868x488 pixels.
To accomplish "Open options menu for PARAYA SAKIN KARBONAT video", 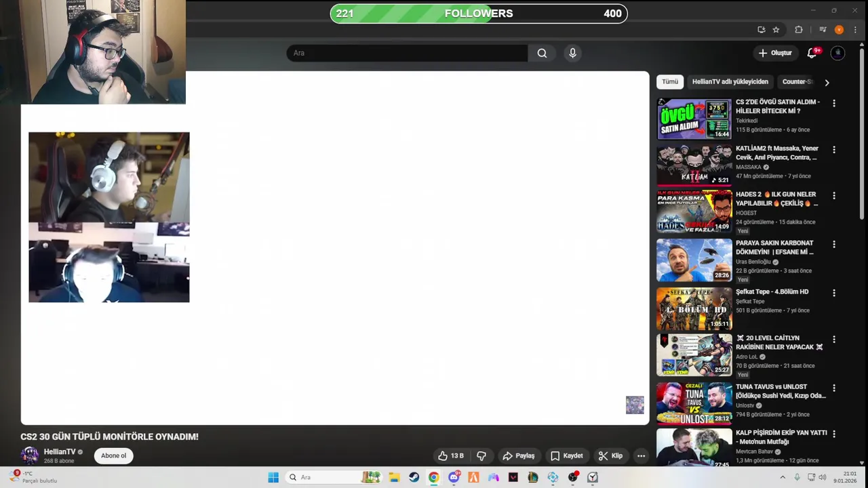I will (x=834, y=244).
